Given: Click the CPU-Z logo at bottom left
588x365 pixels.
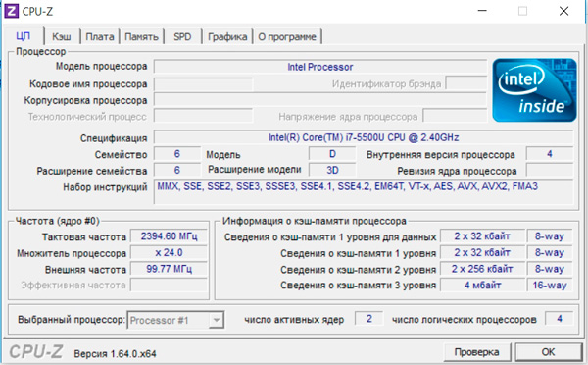Looking at the screenshot, I should click(x=36, y=352).
